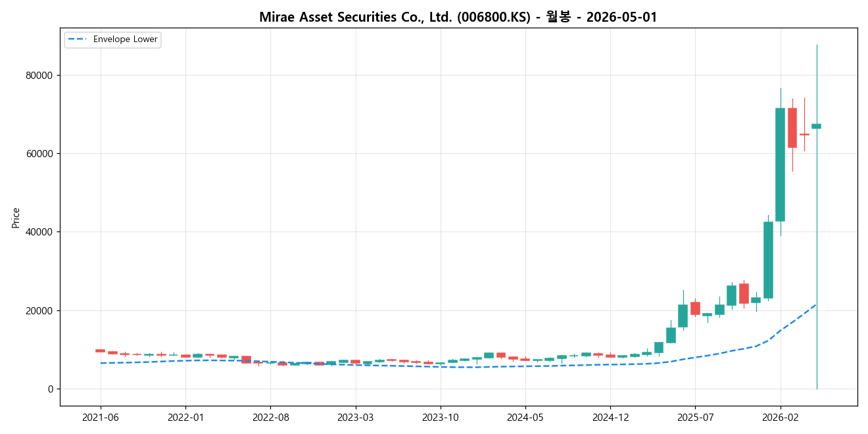The width and height of the screenshot is (868, 434).
Task: Click the 20000 y-axis tick label
Action: pyautogui.click(x=39, y=311)
